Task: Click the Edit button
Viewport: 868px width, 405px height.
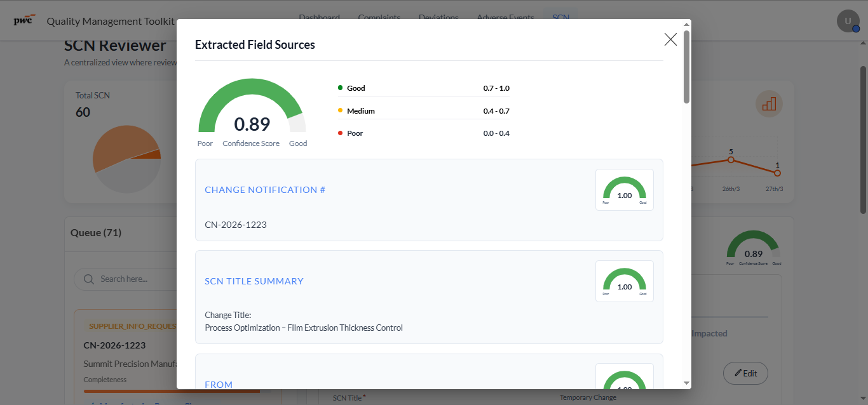Action: (x=745, y=373)
